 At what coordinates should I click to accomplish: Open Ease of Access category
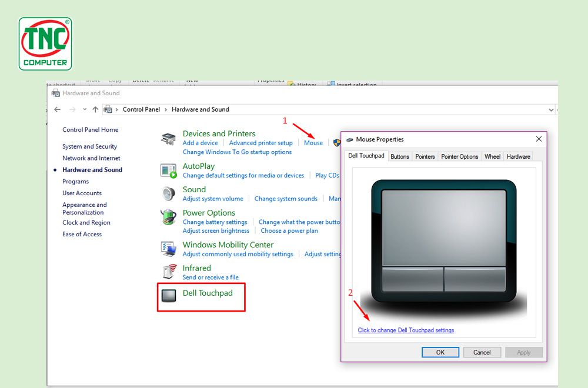coord(82,234)
